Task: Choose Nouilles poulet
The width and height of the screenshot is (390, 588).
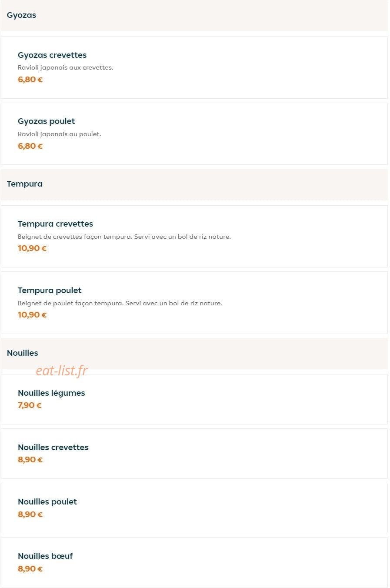Action: click(x=194, y=508)
